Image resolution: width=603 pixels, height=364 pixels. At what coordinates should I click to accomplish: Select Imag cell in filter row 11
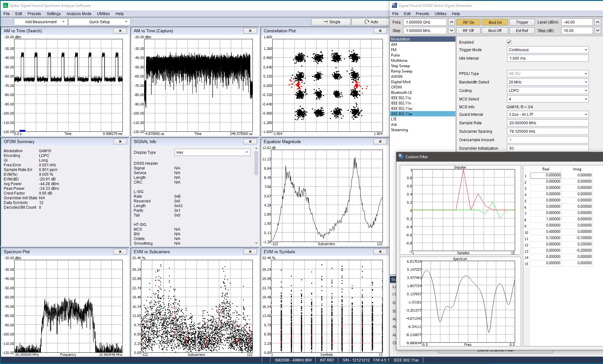tap(577, 238)
